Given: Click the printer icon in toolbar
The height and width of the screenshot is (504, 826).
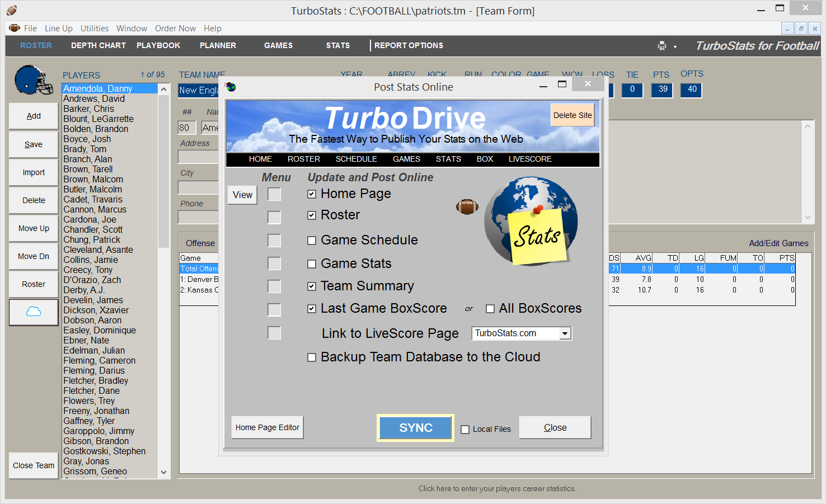Looking at the screenshot, I should pyautogui.click(x=662, y=46).
